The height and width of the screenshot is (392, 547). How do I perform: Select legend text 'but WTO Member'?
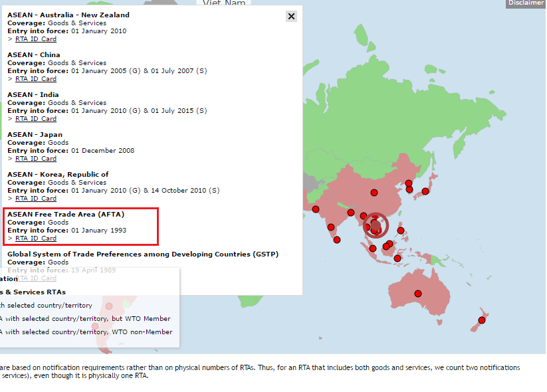click(142, 319)
